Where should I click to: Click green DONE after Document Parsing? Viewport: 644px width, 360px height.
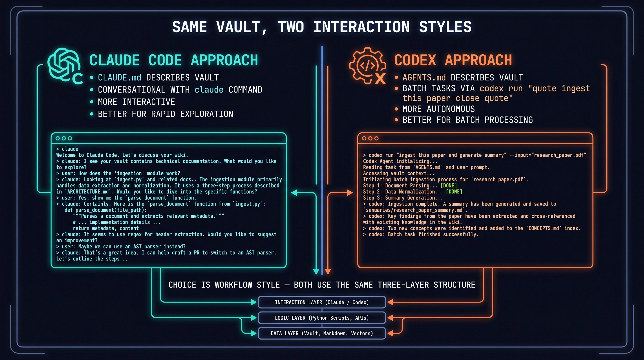449,185
